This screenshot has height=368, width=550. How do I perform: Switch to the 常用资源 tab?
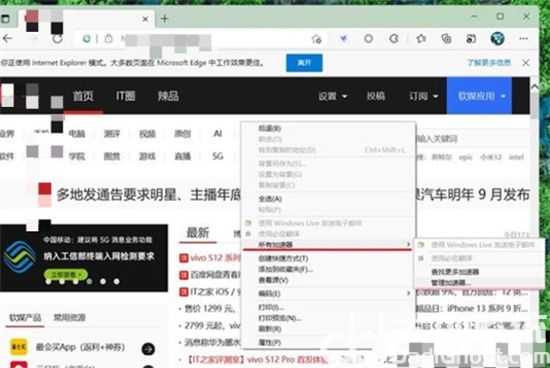(x=69, y=317)
